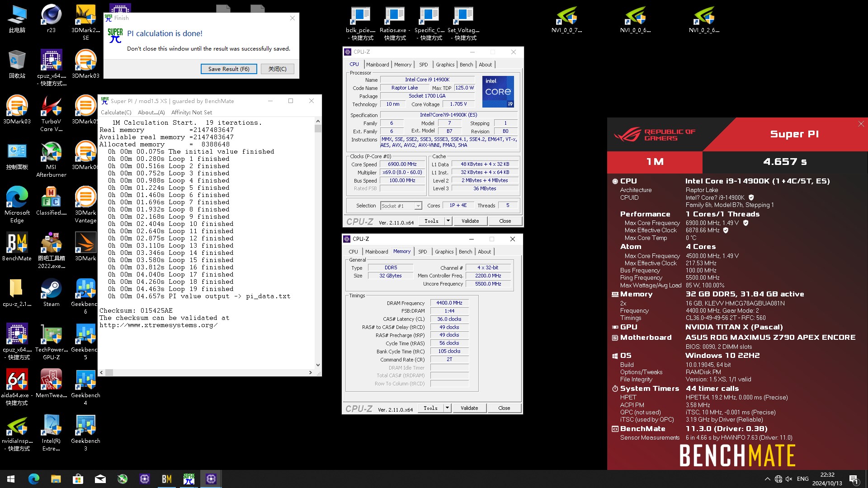
Task: Open Microsoft Edge desktop shortcut
Action: [17, 205]
